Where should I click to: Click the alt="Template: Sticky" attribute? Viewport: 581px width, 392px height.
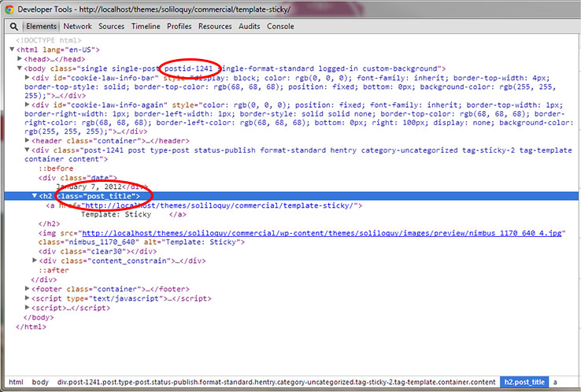192,242
